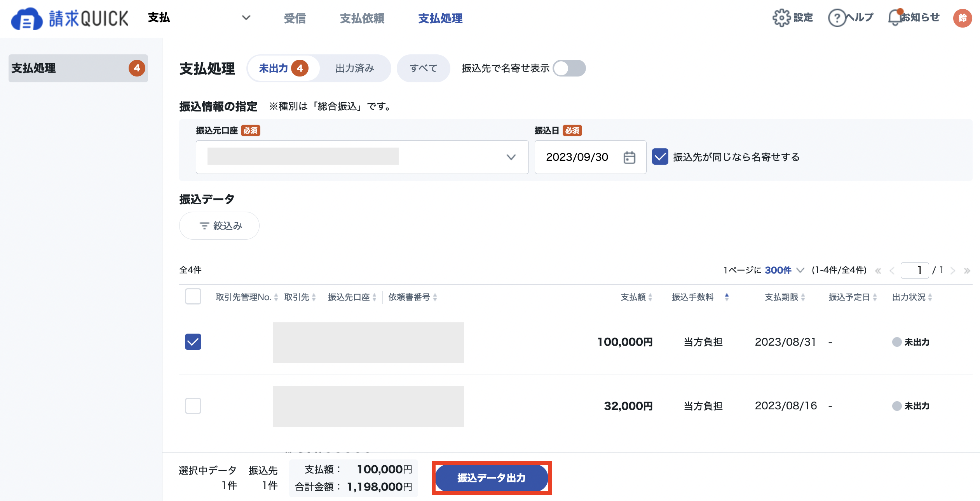Go to last page double-arrow icon

pyautogui.click(x=967, y=271)
